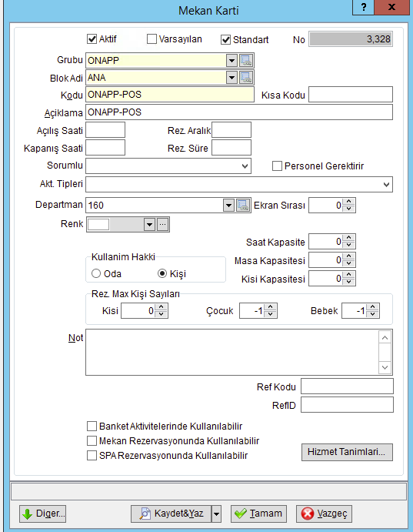Open the Sorumlu dropdown
Screen dimensions: 413x532
[x=245, y=166]
